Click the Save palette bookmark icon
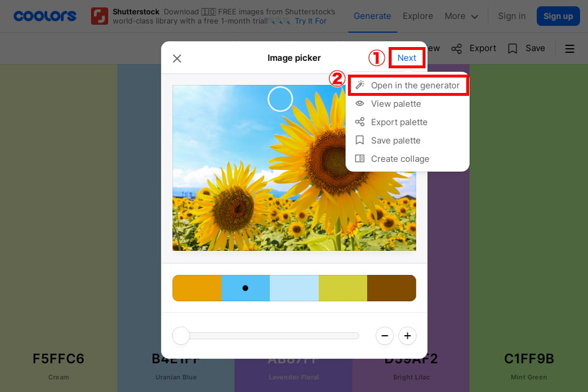The image size is (588, 392). [360, 141]
